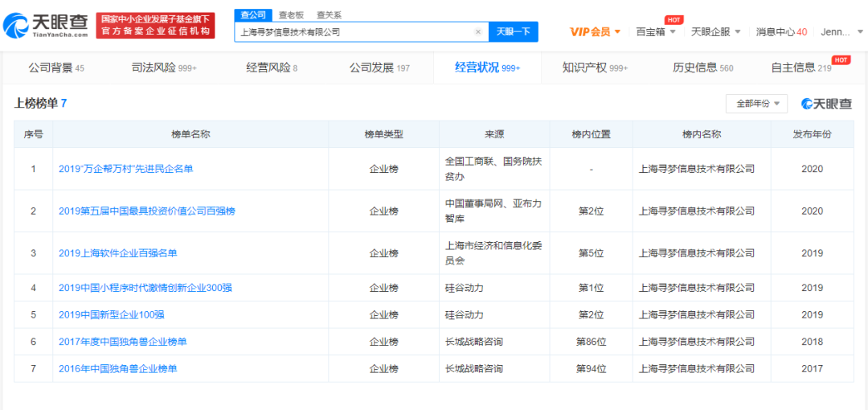Open the 全部年份 year filter dropdown
This screenshot has height=410, width=868.
756,104
